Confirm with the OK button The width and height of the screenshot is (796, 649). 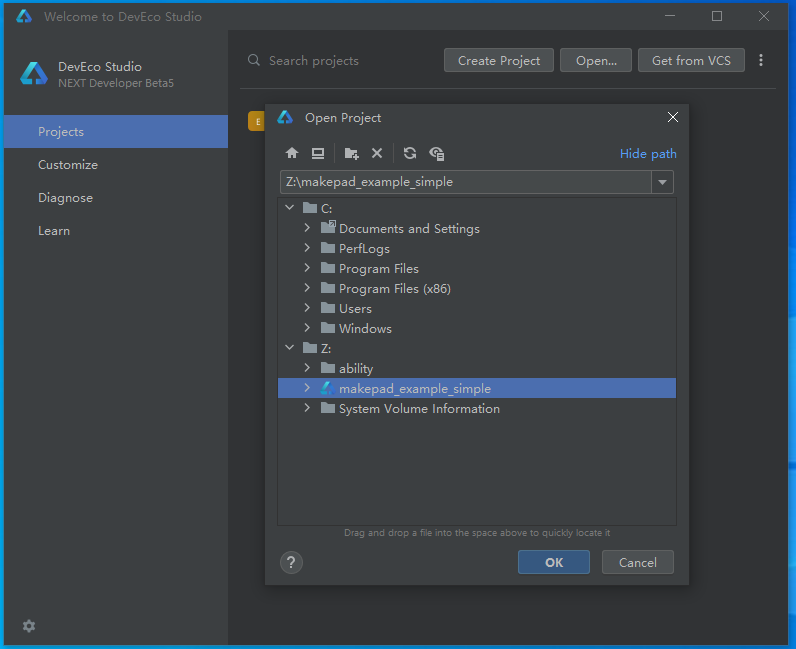tap(554, 562)
